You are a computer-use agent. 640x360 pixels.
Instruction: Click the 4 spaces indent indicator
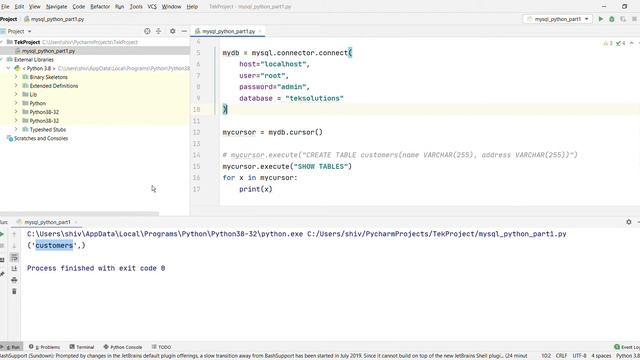601,356
